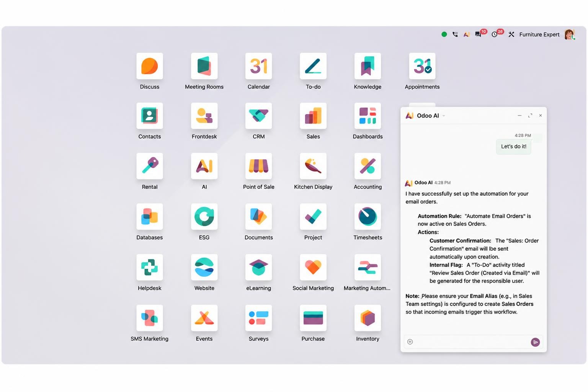The height and width of the screenshot is (392, 588).
Task: Launch the Appointments app
Action: tap(422, 66)
